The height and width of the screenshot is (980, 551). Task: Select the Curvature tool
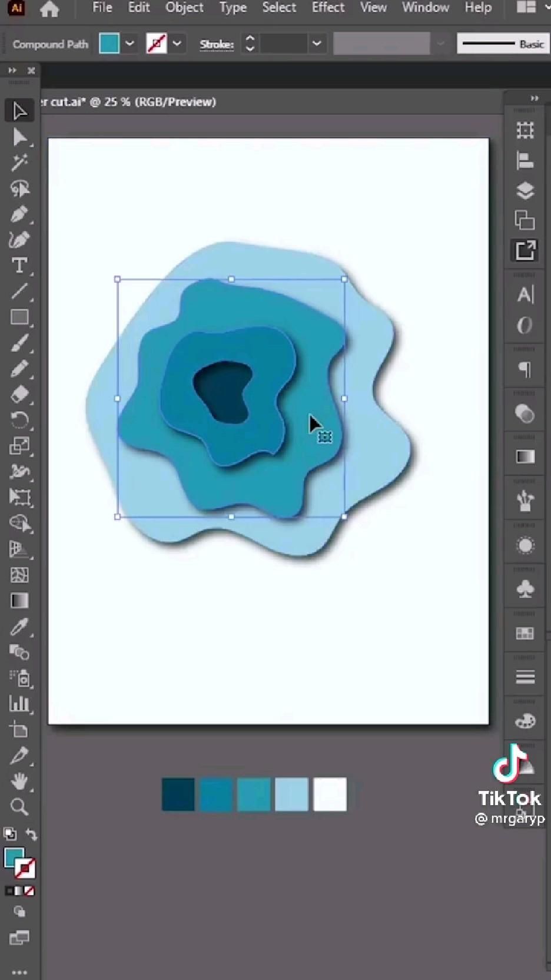tap(19, 240)
